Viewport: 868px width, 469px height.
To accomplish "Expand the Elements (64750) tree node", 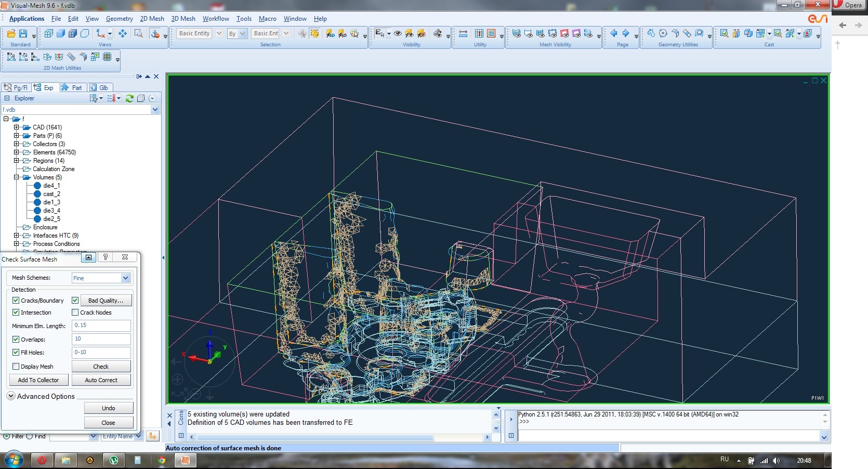I will click(x=17, y=152).
